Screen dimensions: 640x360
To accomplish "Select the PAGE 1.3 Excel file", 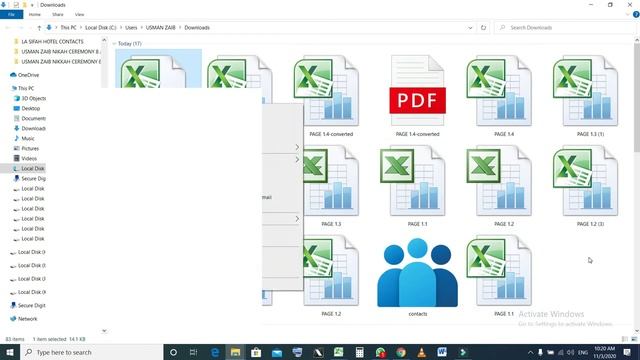I will pyautogui.click(x=331, y=186).
